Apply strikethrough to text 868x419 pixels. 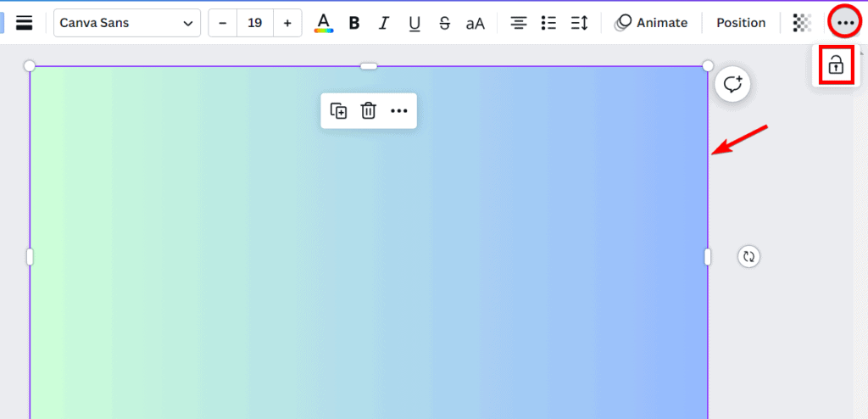[x=444, y=23]
